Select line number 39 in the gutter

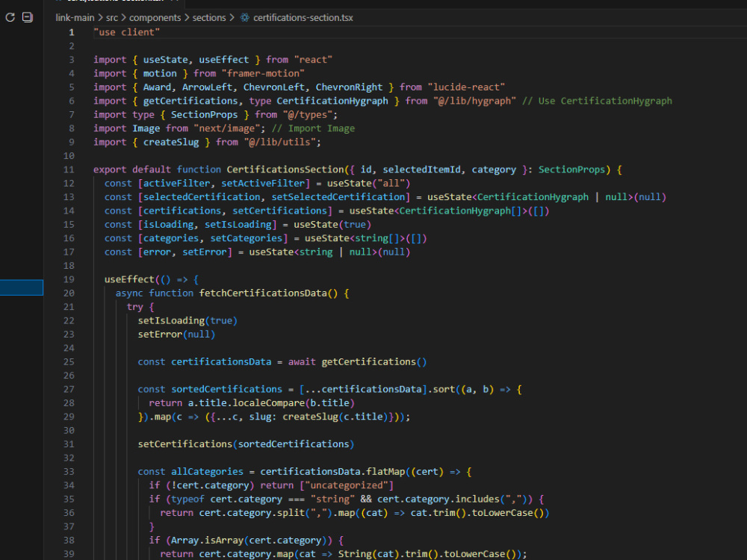[x=69, y=554]
